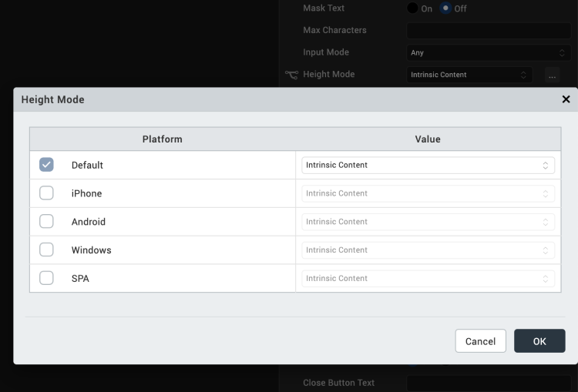The width and height of the screenshot is (578, 392).
Task: Check the SPA platform checkbox
Action: [46, 278]
